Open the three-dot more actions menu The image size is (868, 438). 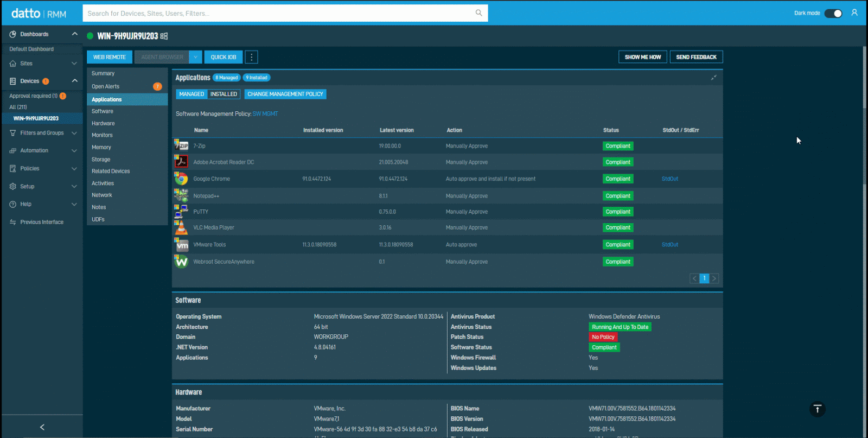click(251, 57)
